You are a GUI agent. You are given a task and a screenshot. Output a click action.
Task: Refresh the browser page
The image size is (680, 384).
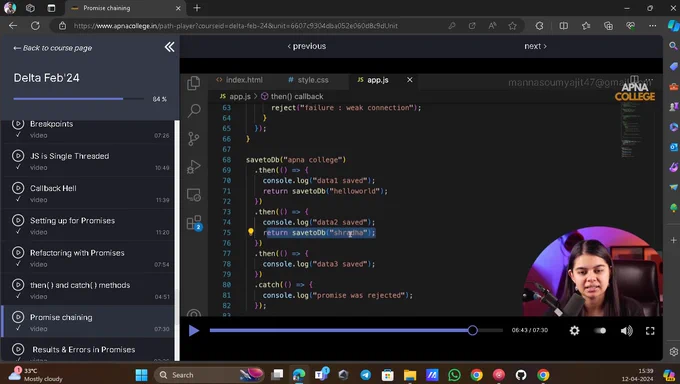pos(35,26)
